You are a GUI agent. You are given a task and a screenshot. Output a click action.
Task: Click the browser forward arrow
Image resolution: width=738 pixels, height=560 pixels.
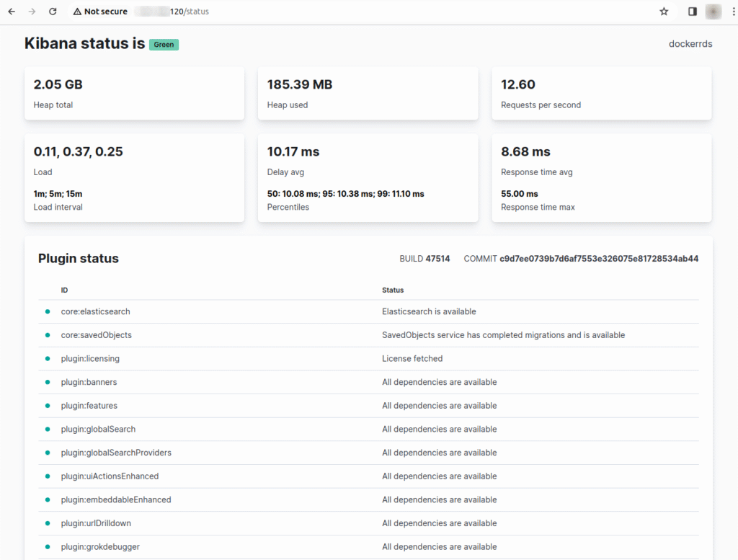tap(32, 12)
